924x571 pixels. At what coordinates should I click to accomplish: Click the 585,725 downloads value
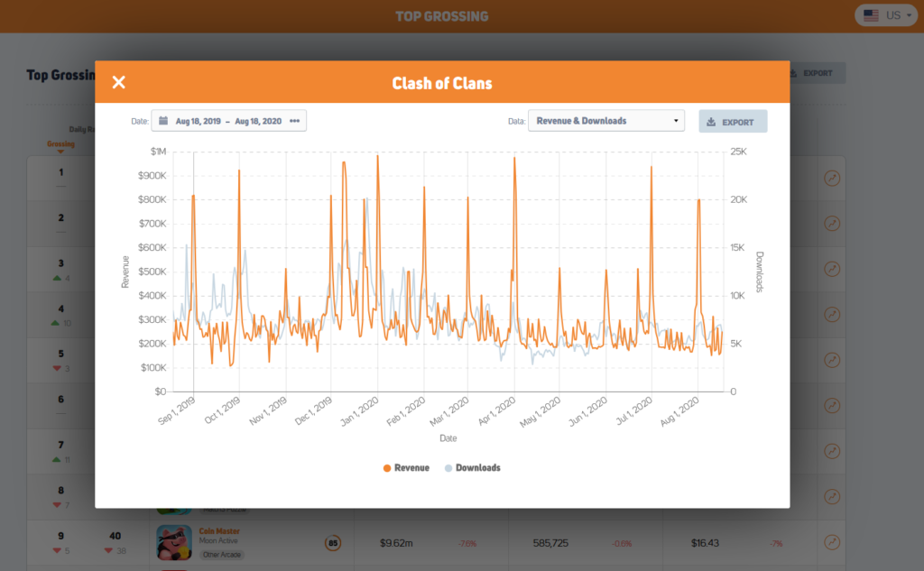click(550, 543)
